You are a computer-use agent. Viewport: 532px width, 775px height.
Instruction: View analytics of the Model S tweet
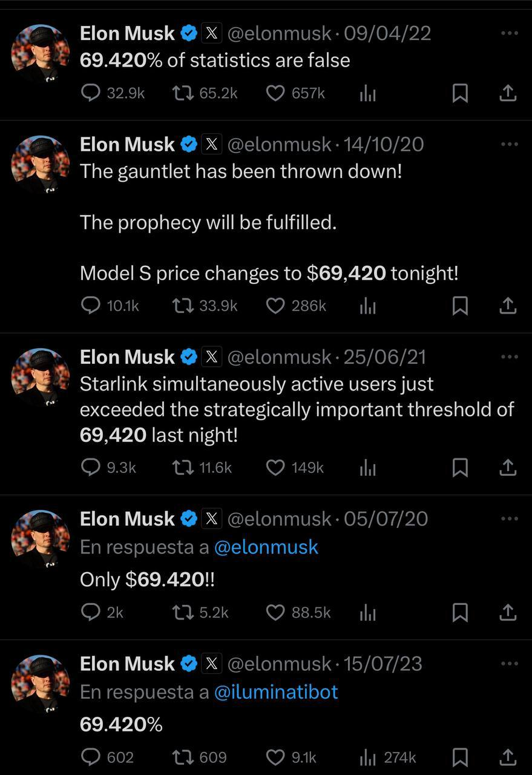368,306
